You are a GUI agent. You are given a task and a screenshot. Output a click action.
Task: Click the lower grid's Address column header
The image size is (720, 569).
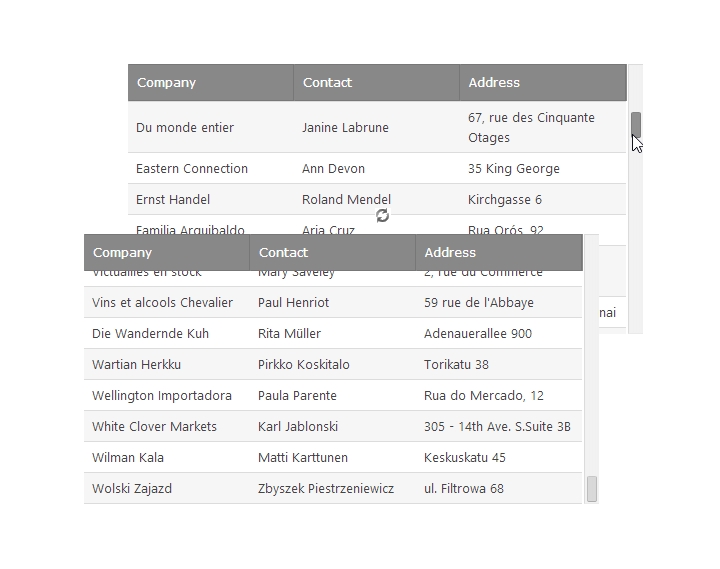(x=499, y=253)
